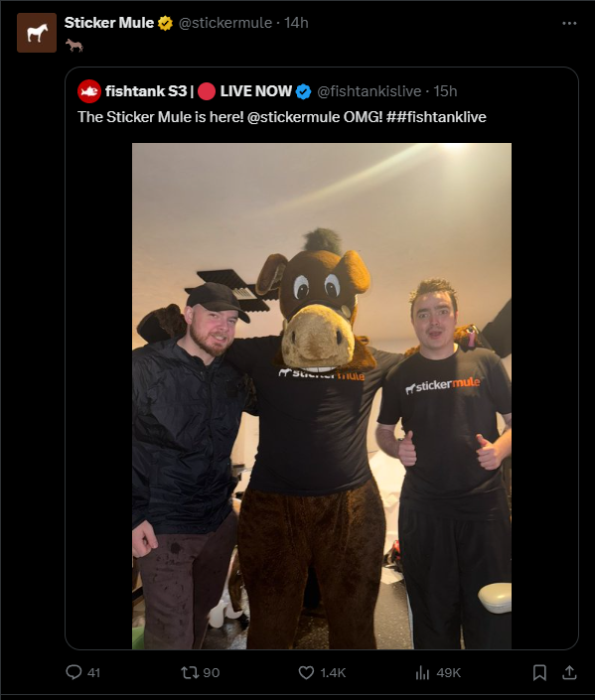Open the @fishtankislive handle
The image size is (595, 700).
369,91
